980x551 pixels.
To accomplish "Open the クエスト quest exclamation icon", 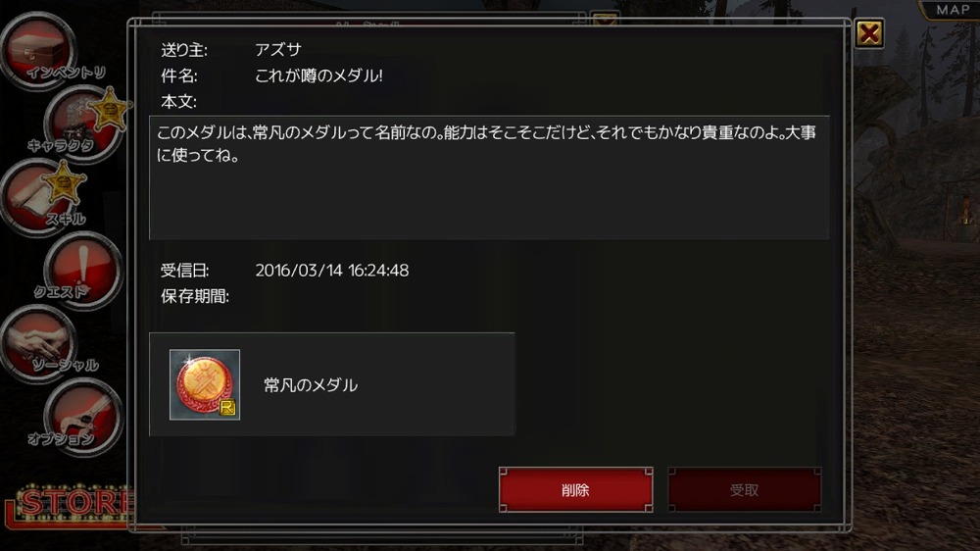I will tap(82, 271).
